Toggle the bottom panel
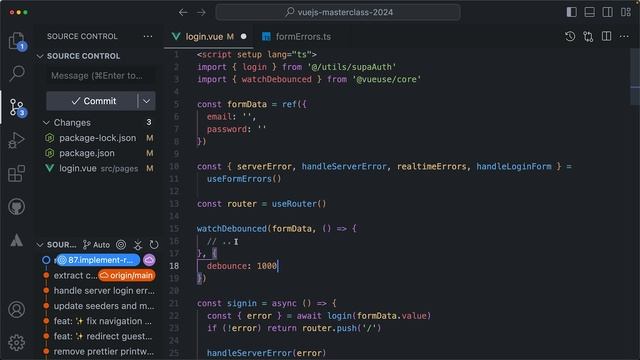The height and width of the screenshot is (360, 640). click(x=589, y=12)
